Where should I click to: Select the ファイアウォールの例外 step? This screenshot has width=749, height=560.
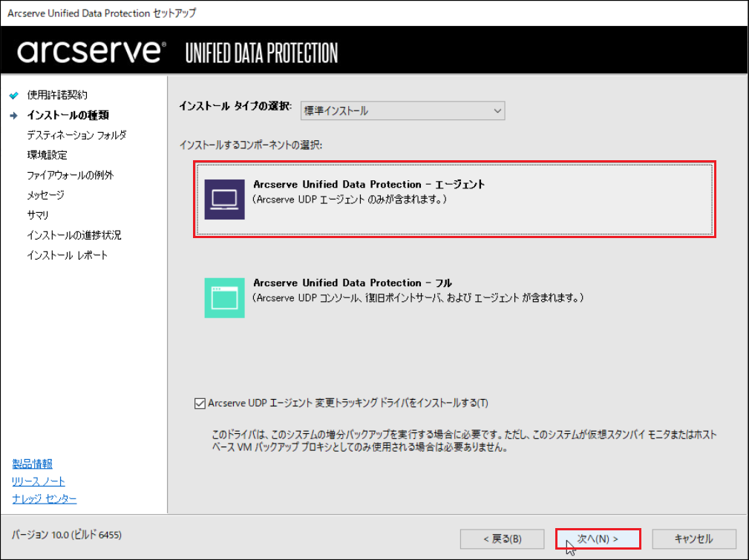(x=71, y=175)
